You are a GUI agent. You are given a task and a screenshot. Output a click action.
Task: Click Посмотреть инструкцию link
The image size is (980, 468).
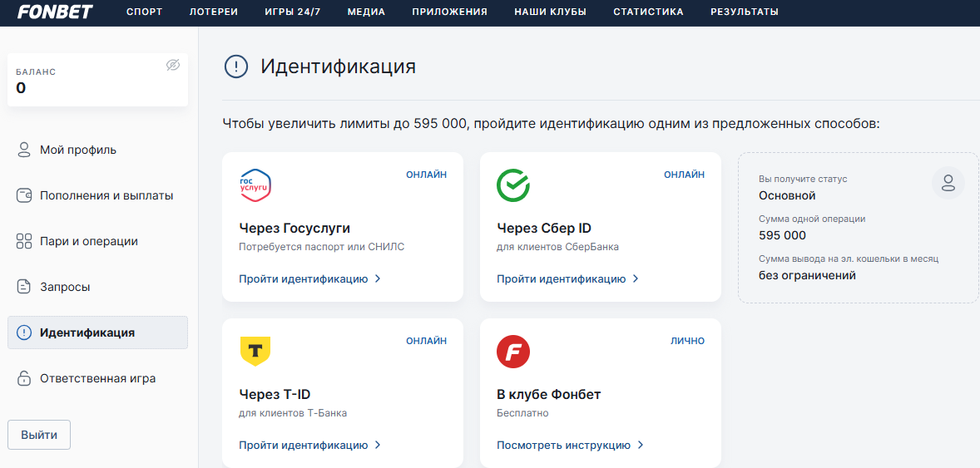coord(564,445)
